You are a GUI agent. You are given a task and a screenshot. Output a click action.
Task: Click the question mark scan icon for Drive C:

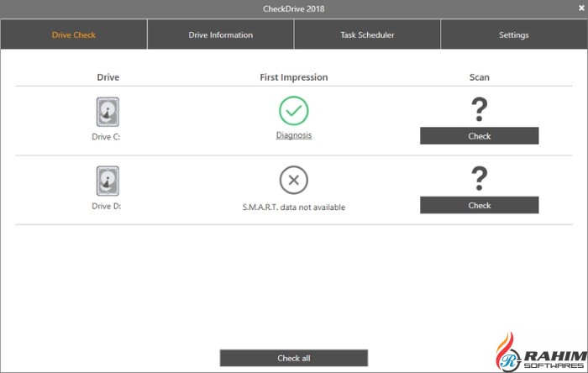(480, 109)
